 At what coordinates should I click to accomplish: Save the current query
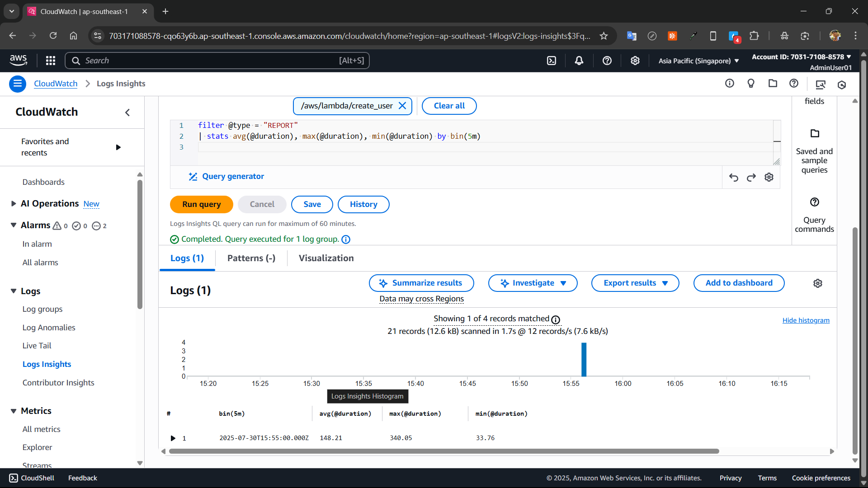pyautogui.click(x=312, y=204)
